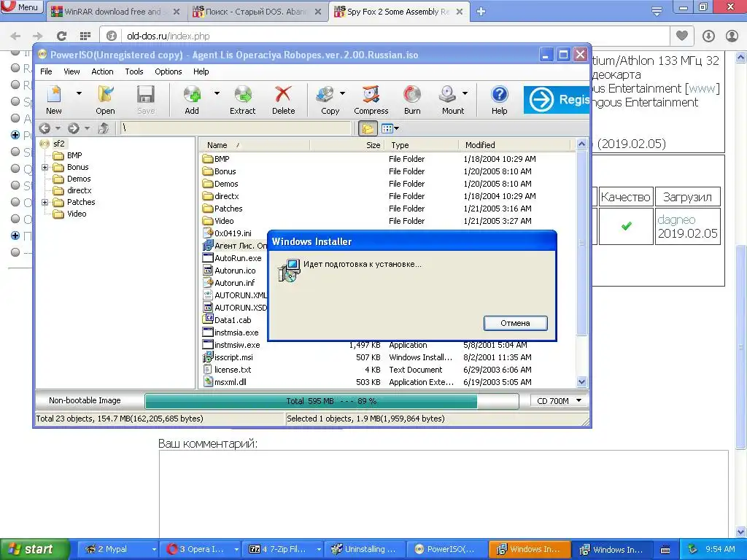Image resolution: width=747 pixels, height=560 pixels.
Task: Select the directx folder in tree
Action: tap(79, 190)
